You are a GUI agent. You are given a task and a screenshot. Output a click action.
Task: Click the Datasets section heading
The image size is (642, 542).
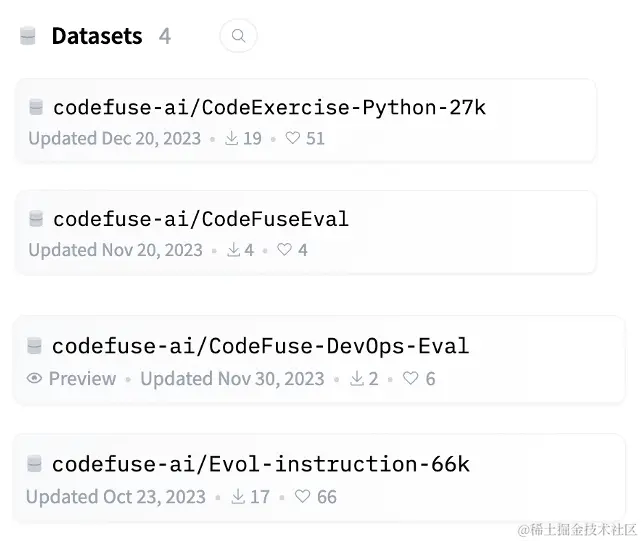coord(97,36)
